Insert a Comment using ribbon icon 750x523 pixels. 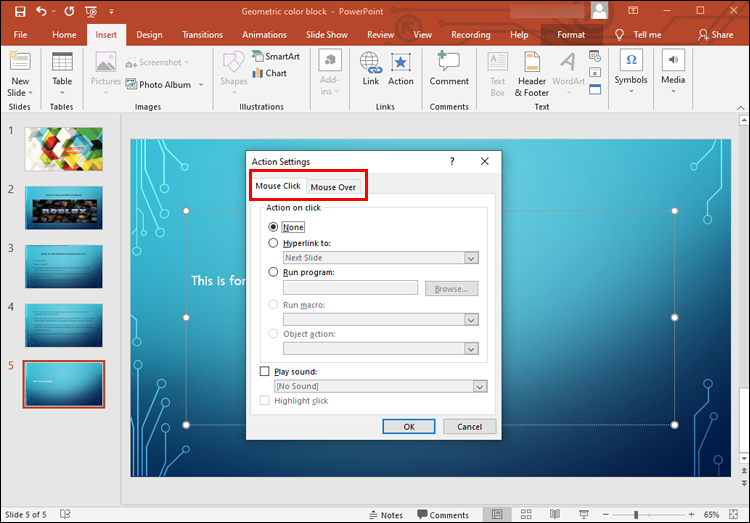coord(449,67)
